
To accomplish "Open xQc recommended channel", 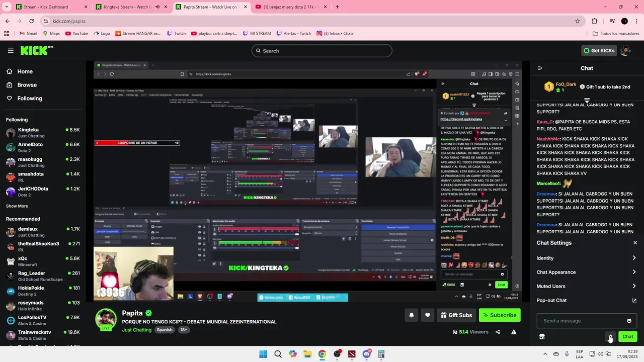I will (43, 261).
